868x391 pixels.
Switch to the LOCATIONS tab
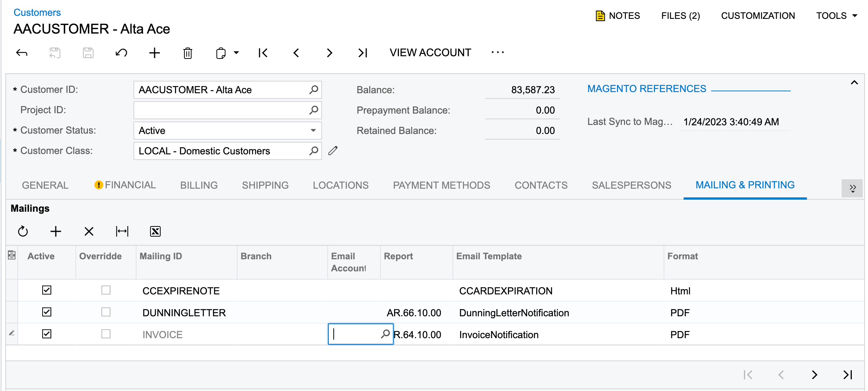(340, 185)
